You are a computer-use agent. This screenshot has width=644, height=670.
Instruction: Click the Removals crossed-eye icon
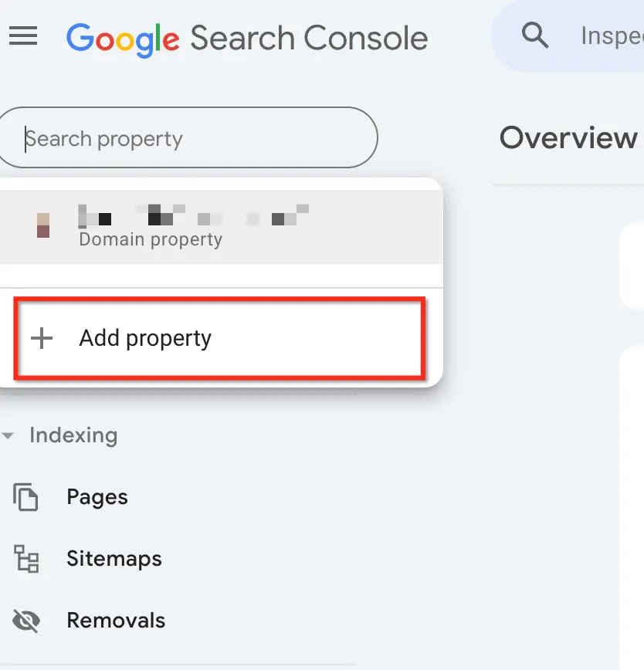point(26,621)
